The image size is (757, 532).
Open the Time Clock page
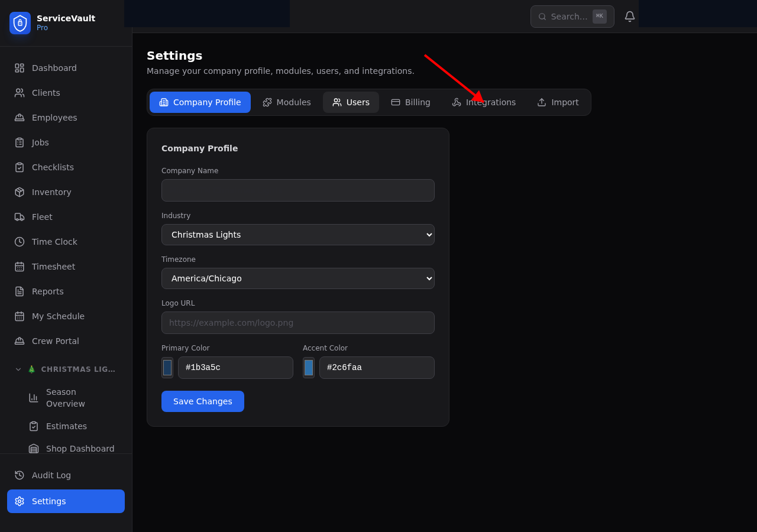[54, 242]
